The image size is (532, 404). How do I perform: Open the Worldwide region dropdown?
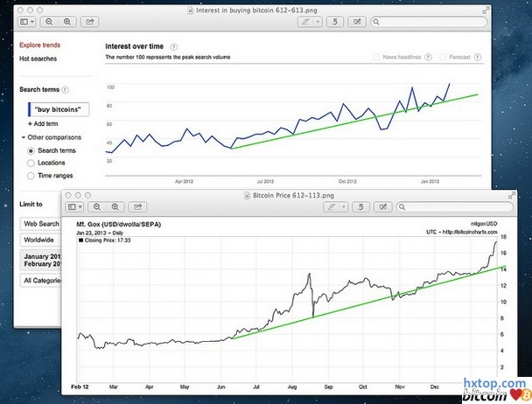pyautogui.click(x=39, y=240)
